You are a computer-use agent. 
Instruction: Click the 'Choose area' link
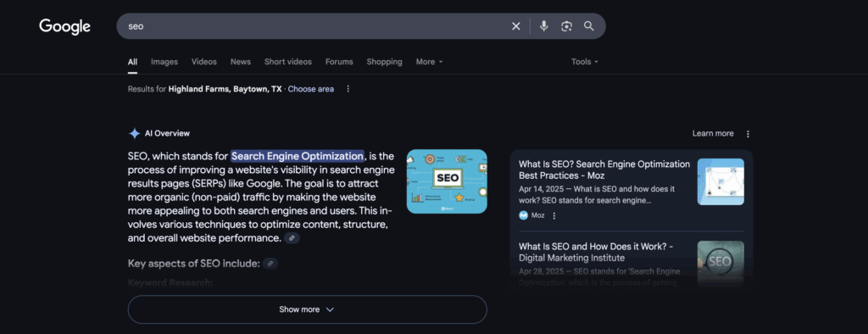(x=310, y=89)
